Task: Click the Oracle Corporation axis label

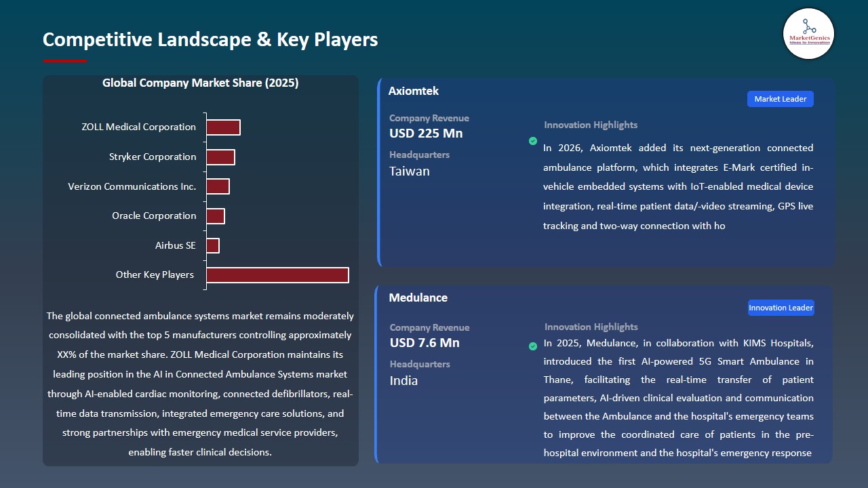Action: click(154, 216)
